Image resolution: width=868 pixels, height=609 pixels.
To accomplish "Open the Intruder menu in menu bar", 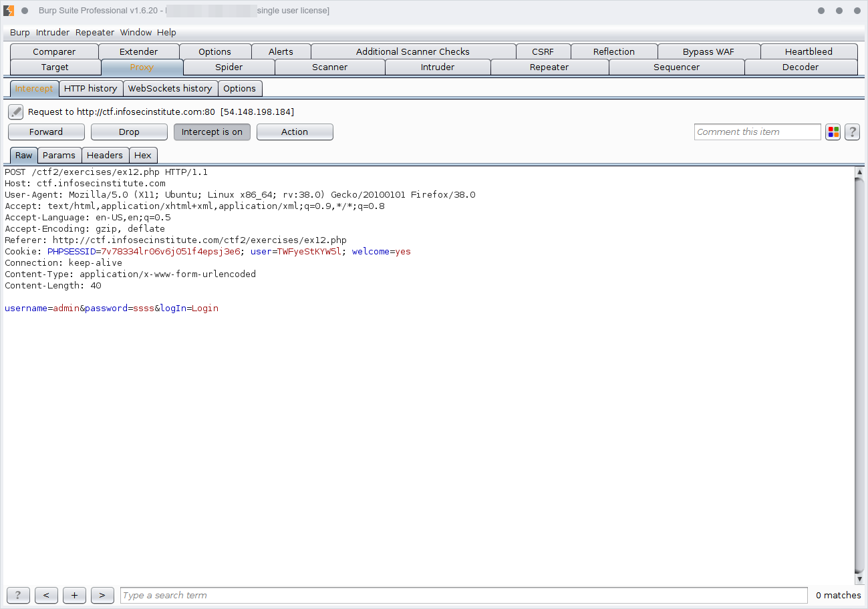I will pos(53,32).
